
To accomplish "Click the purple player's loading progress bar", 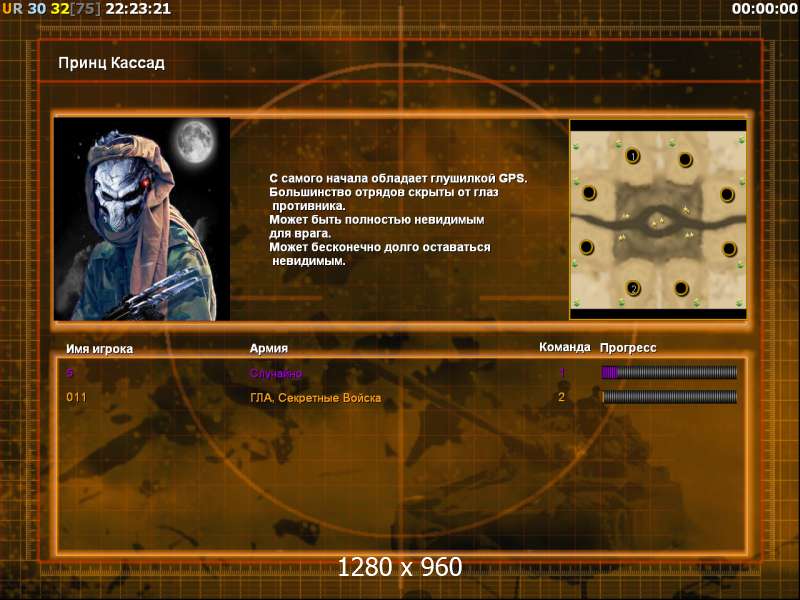I will [669, 372].
